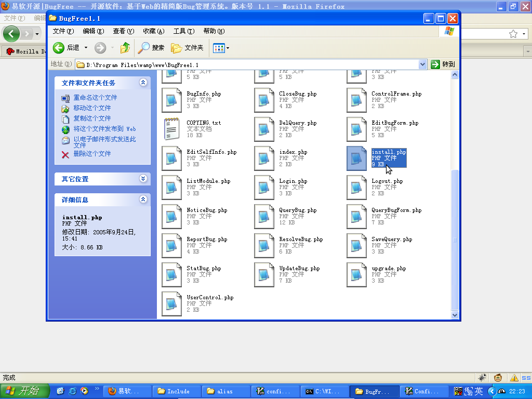Open the 帮助(H) menu
Viewport: 532px width, 399px height.
214,31
